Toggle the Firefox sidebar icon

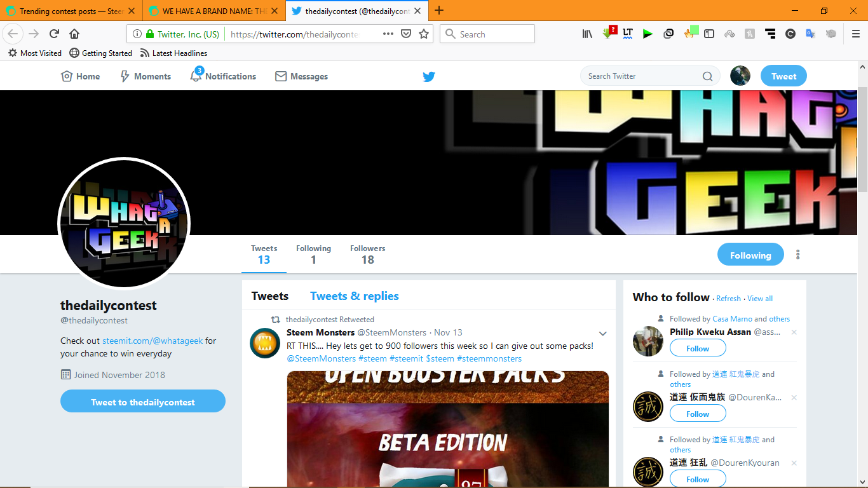709,34
